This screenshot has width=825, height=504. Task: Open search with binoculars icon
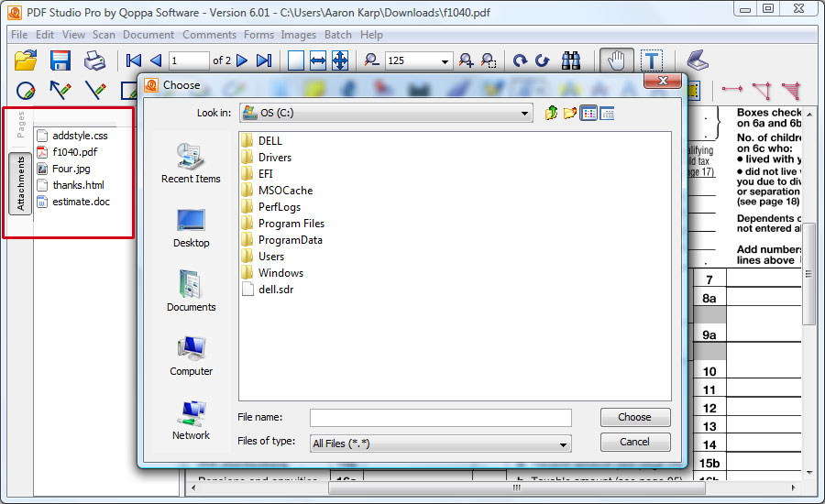(x=571, y=60)
